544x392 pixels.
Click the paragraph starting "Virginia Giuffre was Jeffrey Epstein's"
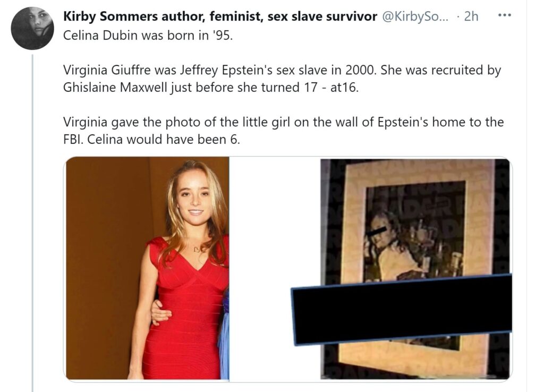[x=282, y=79]
